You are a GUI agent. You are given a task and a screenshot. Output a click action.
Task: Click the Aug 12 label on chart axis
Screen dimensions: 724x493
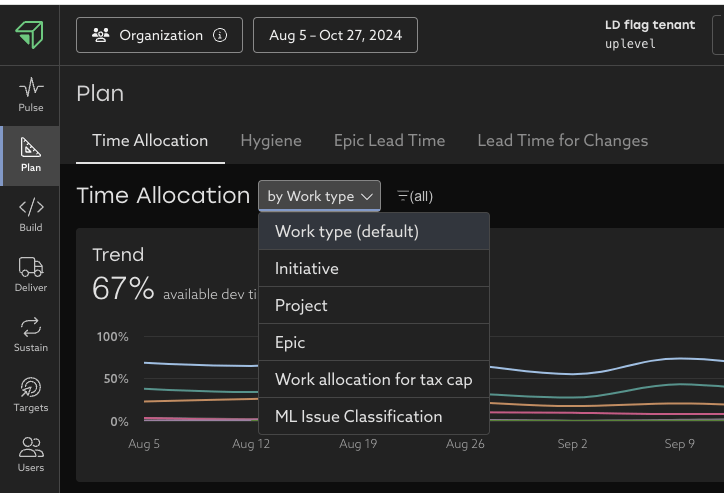251,443
